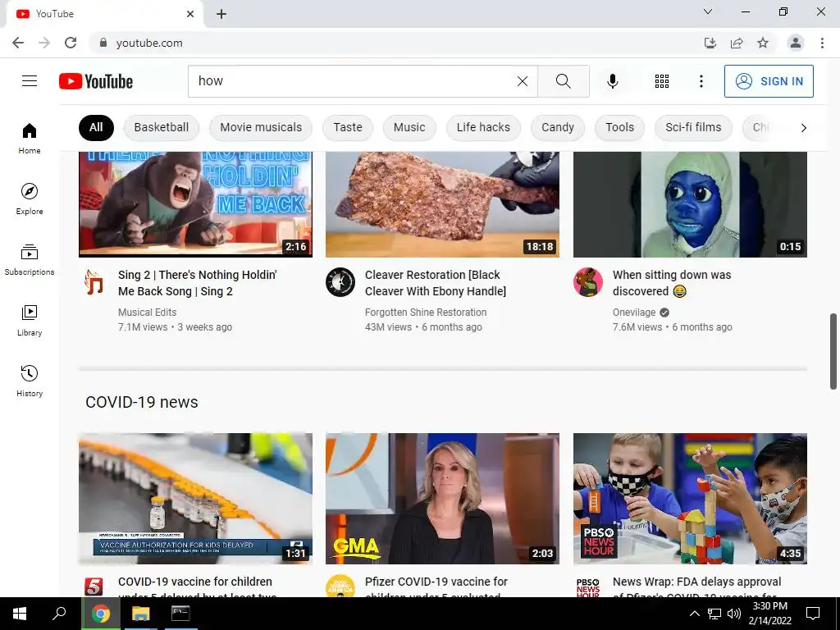The height and width of the screenshot is (630, 840).
Task: Open File Explorer from the taskbar
Action: pos(141,614)
